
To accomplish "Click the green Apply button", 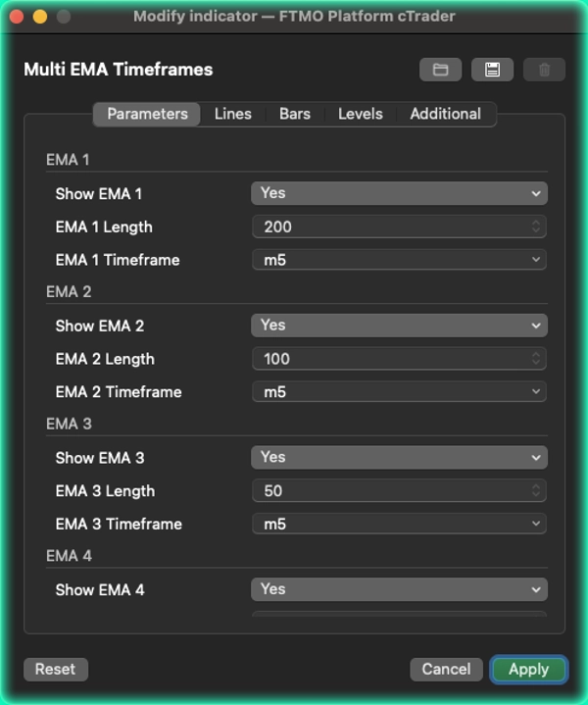I will 528,670.
